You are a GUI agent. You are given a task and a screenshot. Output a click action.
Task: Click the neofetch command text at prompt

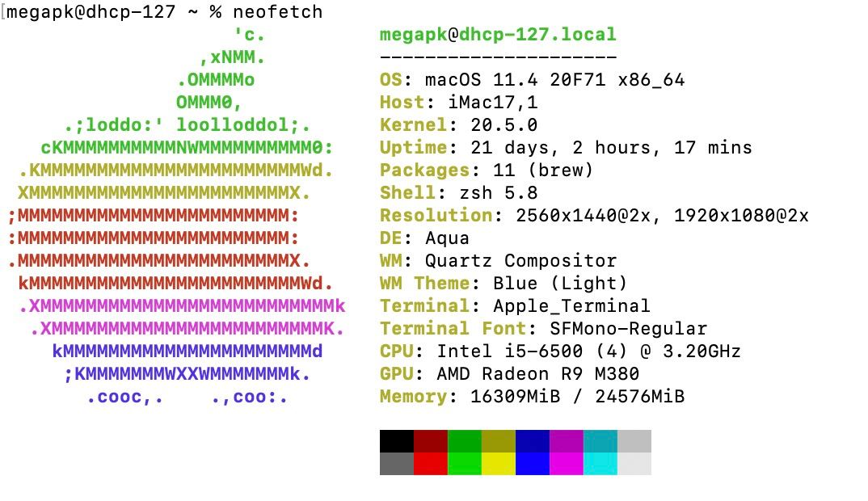[277, 11]
